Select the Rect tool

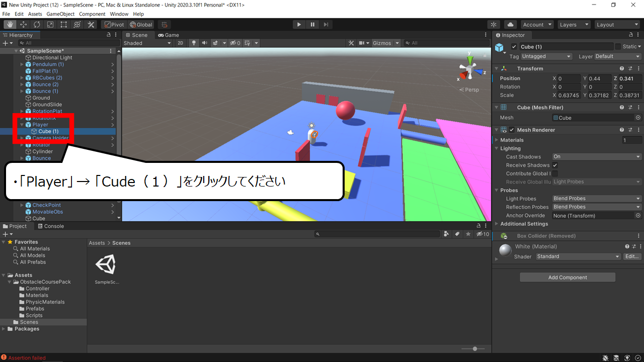pos(64,25)
